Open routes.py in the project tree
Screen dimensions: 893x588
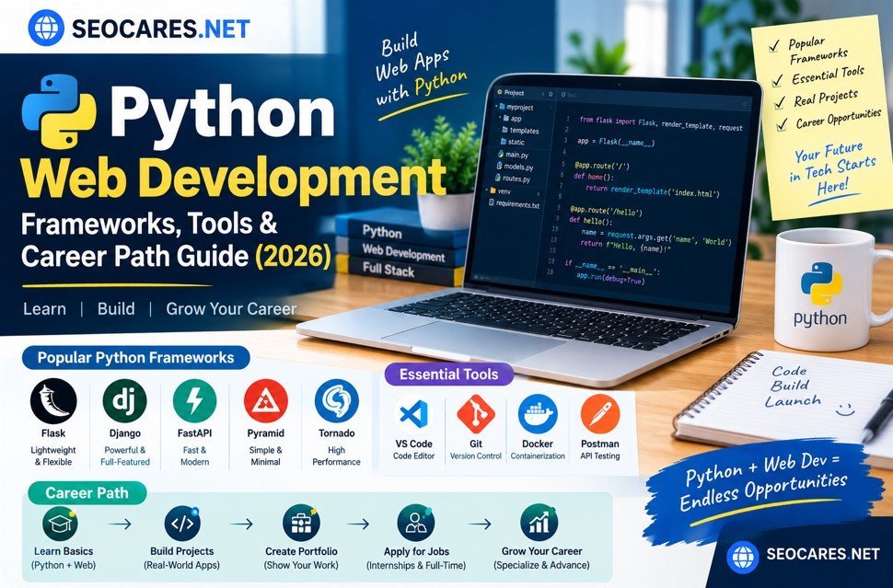[x=513, y=179]
